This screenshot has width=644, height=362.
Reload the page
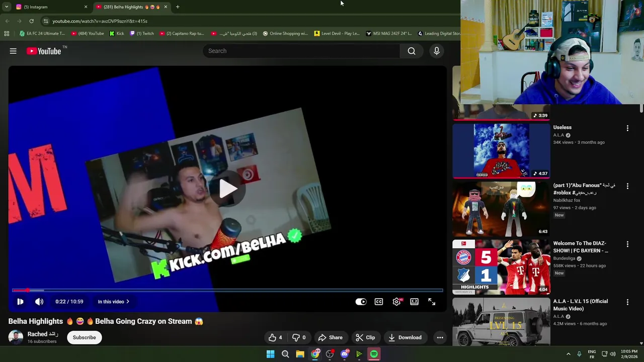tap(31, 21)
